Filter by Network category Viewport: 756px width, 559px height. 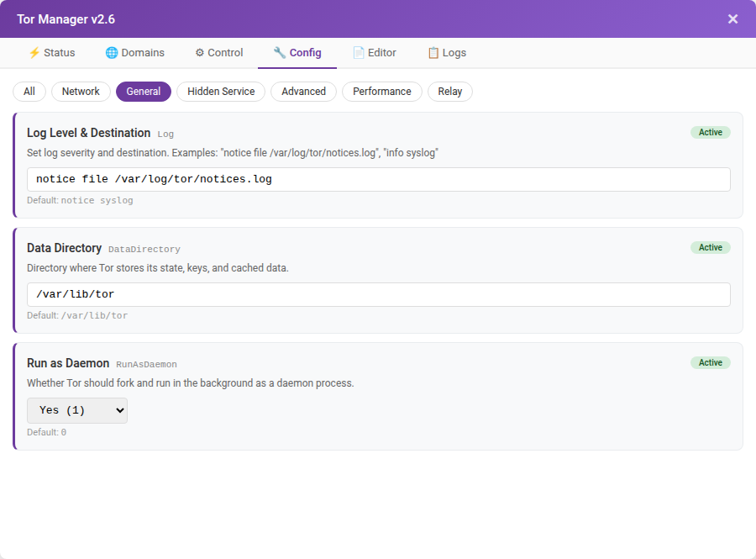click(81, 92)
